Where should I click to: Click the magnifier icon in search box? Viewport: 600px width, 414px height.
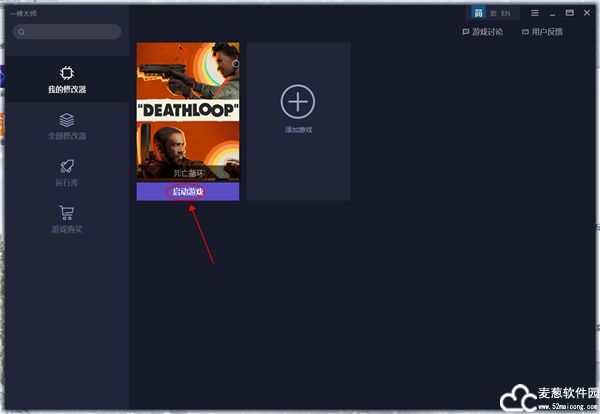point(22,32)
